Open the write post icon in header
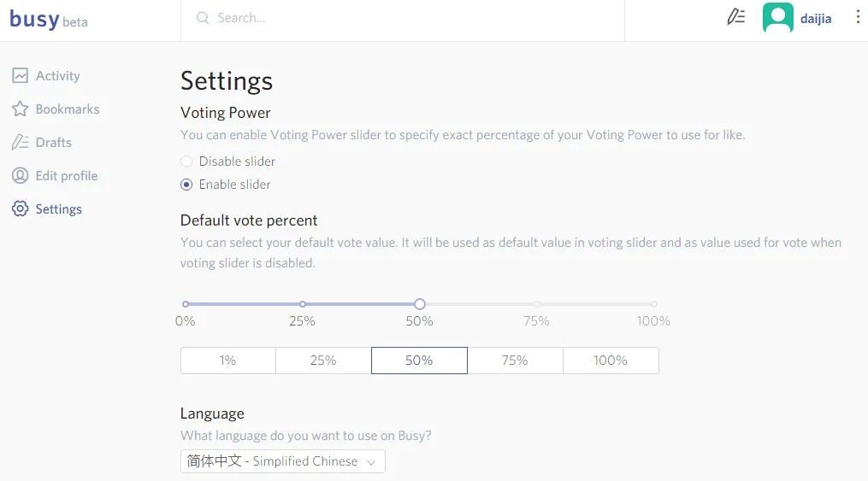The height and width of the screenshot is (481, 868). [735, 17]
